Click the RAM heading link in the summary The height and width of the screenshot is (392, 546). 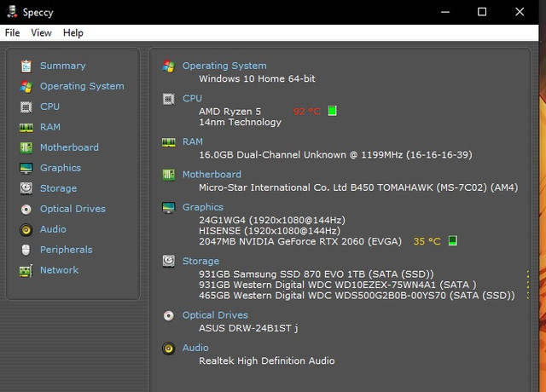[193, 142]
